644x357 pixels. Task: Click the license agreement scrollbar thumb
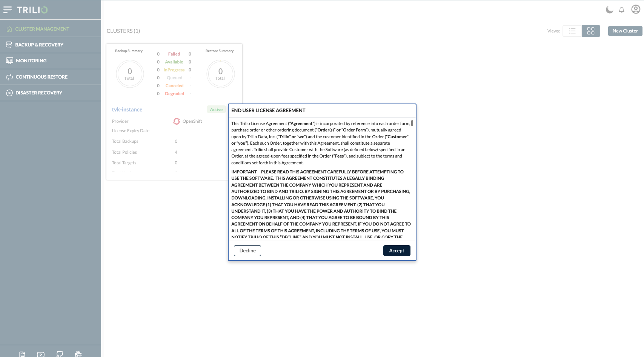pyautogui.click(x=412, y=123)
